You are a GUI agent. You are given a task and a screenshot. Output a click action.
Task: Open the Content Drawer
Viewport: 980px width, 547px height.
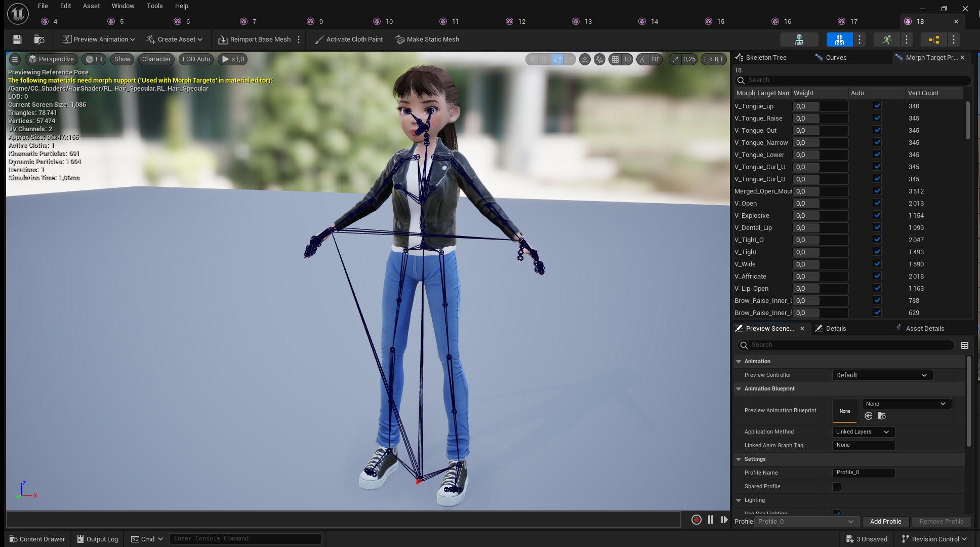click(37, 539)
